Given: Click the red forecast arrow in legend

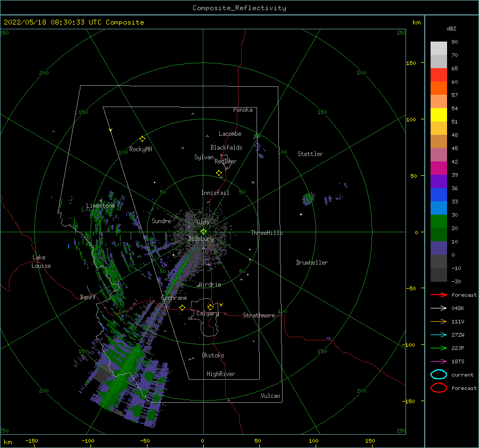Looking at the screenshot, I should point(439,295).
